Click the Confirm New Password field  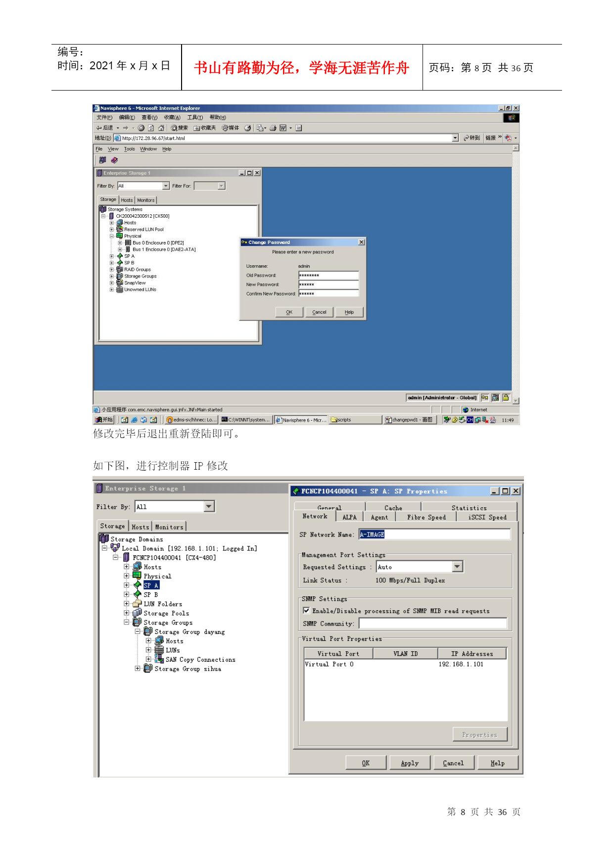pos(328,293)
